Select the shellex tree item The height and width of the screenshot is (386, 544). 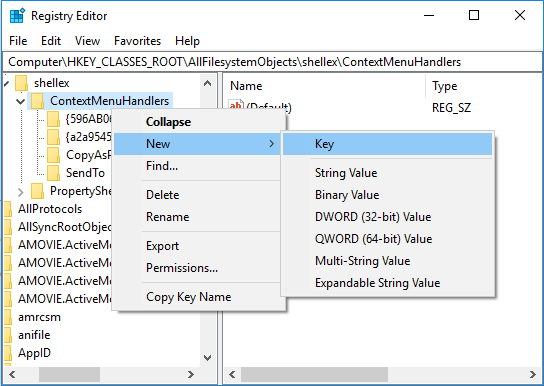point(52,83)
